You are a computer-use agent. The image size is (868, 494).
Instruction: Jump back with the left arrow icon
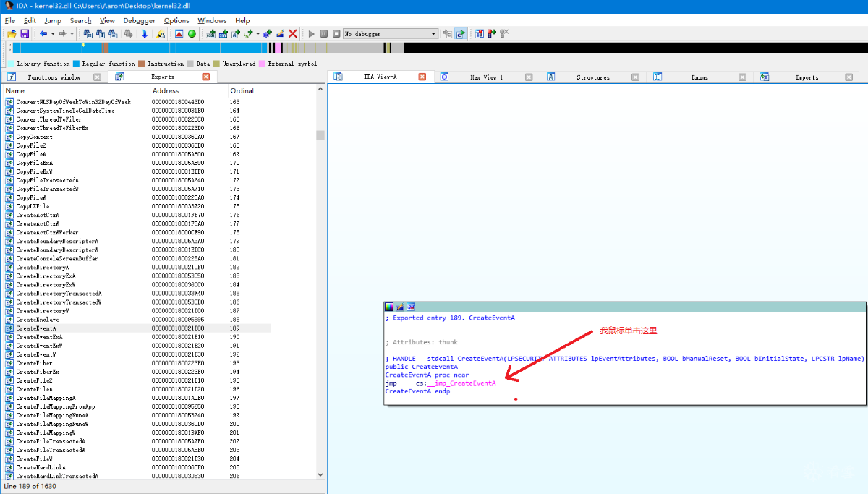pos(43,34)
